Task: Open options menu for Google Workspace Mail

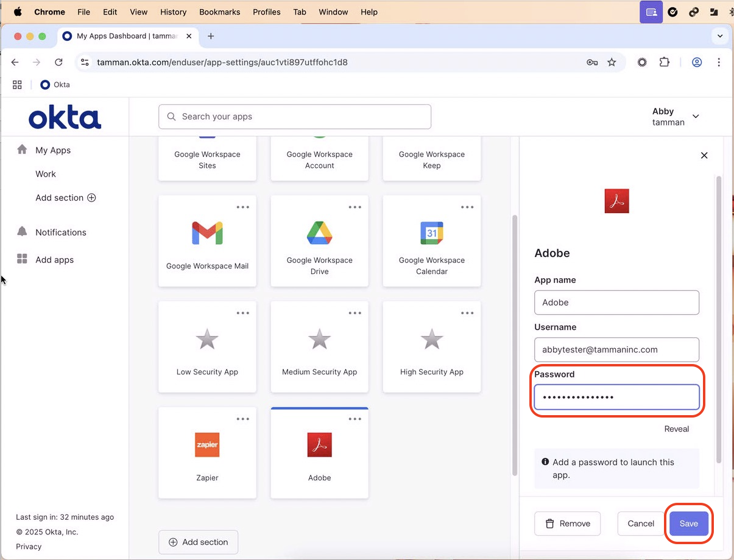Action: pyautogui.click(x=242, y=207)
